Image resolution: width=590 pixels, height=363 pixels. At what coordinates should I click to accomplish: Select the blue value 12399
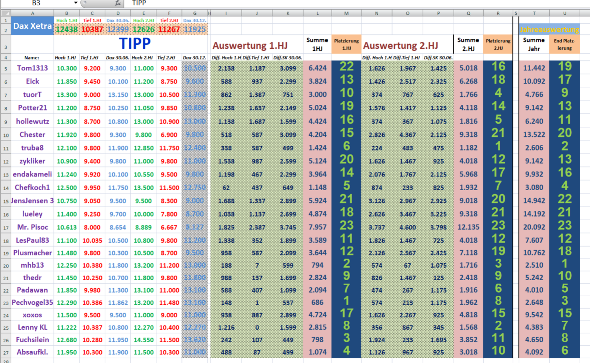tap(118, 29)
